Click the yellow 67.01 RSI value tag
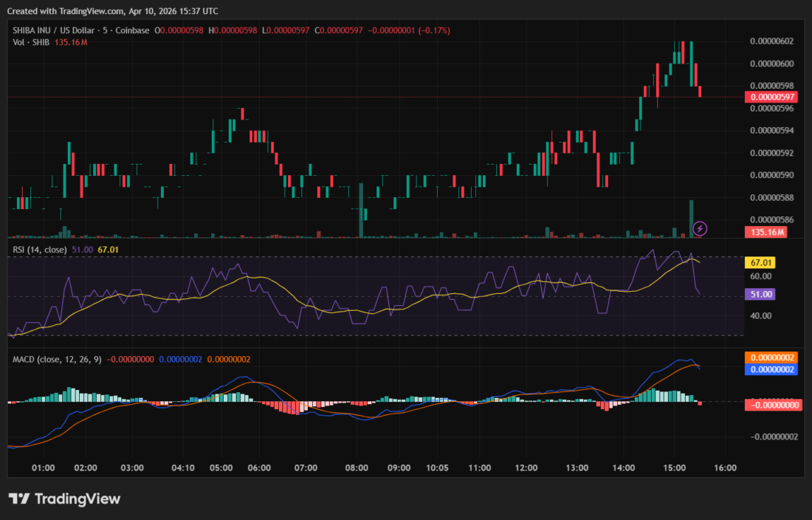Screen dimensions: 812x520 click(x=761, y=263)
